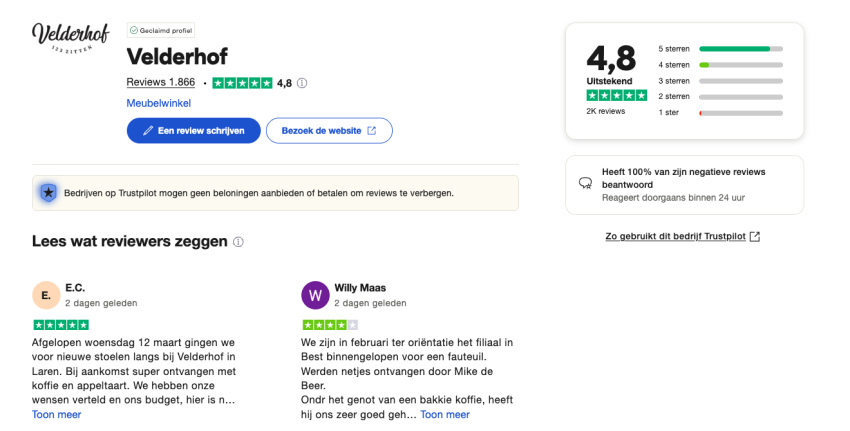The height and width of the screenshot is (431, 850).
Task: Expand Willy Maas review via Toon meer
Action: click(444, 414)
